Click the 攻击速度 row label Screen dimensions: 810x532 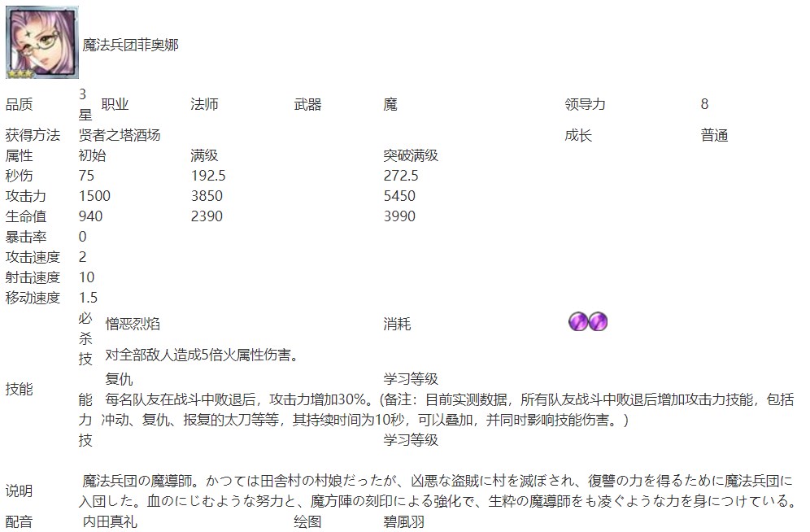pyautogui.click(x=33, y=257)
